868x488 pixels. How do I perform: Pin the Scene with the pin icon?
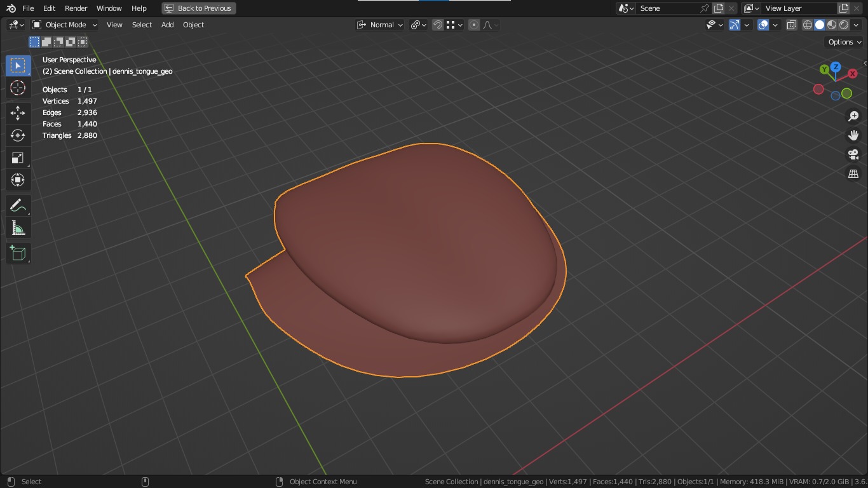[x=704, y=8]
